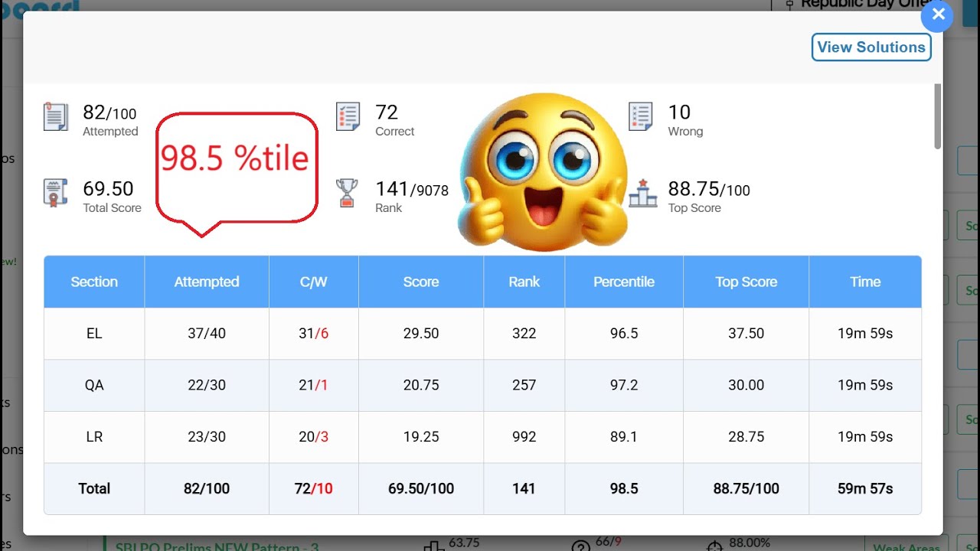Click the Total Score certificate icon

click(x=56, y=193)
